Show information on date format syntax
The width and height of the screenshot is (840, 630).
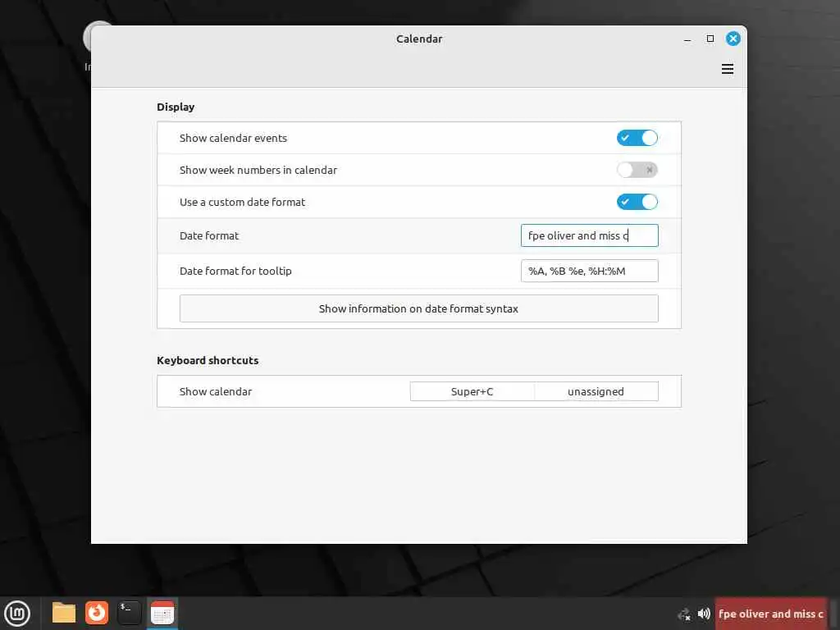click(x=419, y=308)
